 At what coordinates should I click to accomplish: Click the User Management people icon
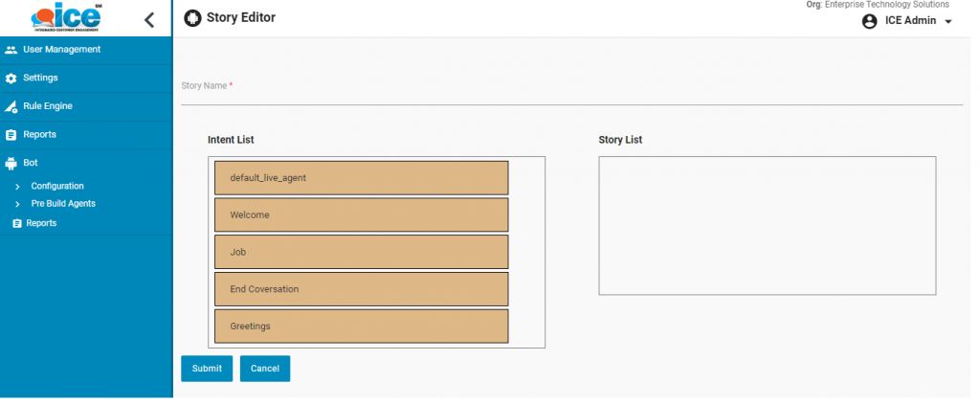[11, 50]
